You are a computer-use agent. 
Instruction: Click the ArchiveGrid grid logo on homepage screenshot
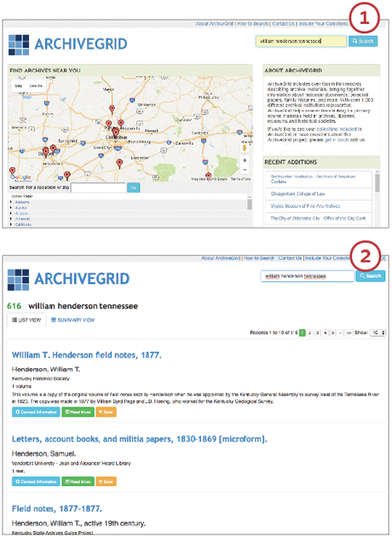pos(19,45)
